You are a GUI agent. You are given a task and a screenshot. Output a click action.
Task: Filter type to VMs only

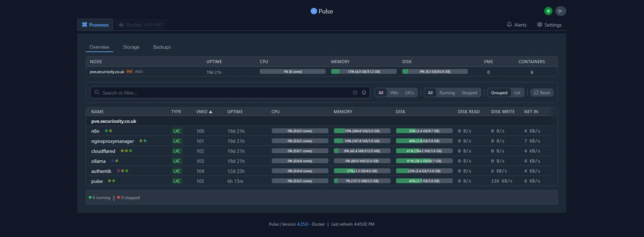tap(394, 93)
